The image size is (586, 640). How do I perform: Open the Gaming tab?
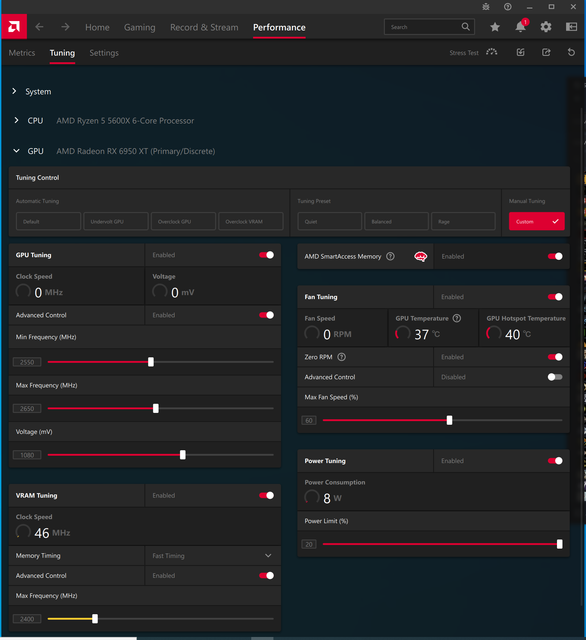[140, 27]
